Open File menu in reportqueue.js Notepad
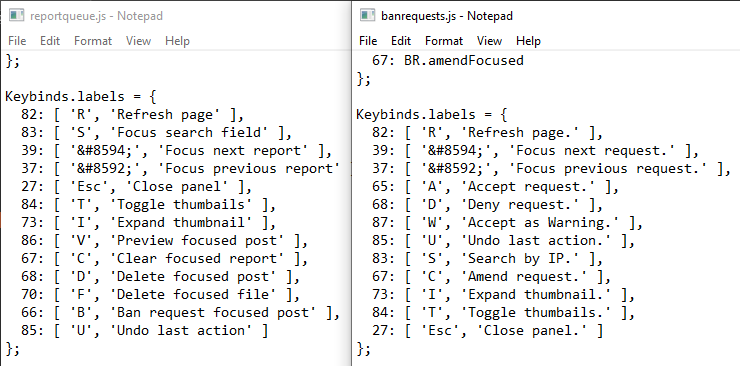This screenshot has width=740, height=366. [x=17, y=41]
